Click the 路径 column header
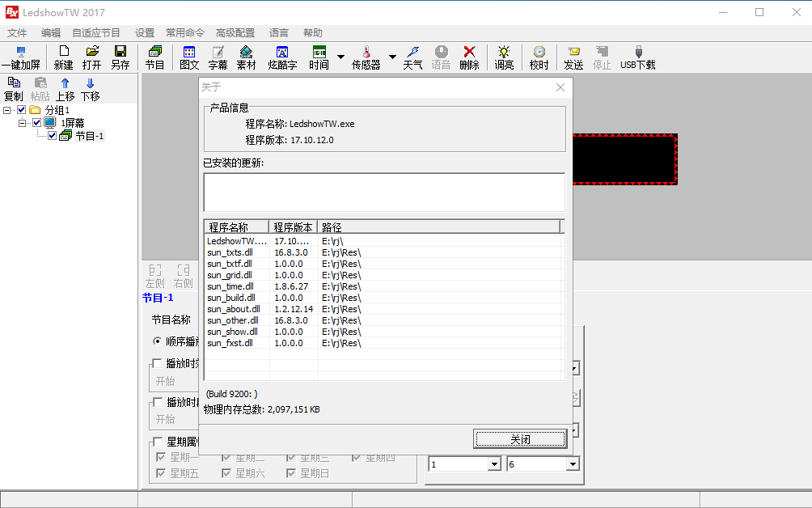812x508 pixels. [439, 226]
